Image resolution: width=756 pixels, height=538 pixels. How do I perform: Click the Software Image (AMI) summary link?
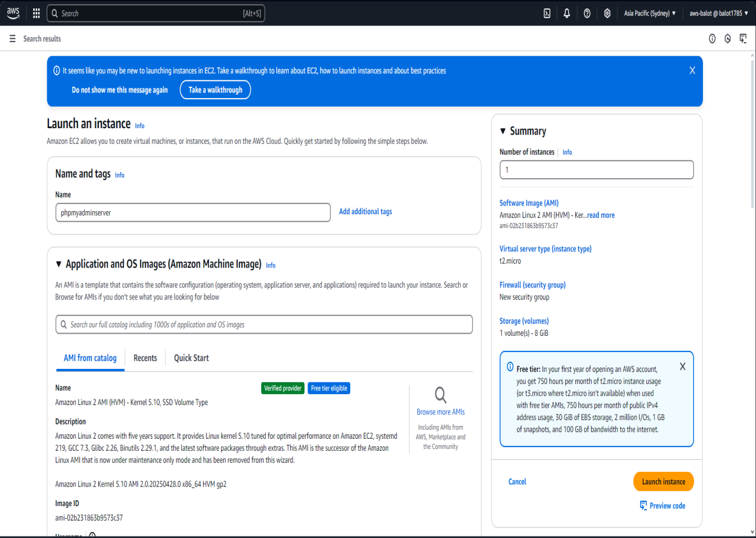pyautogui.click(x=529, y=203)
